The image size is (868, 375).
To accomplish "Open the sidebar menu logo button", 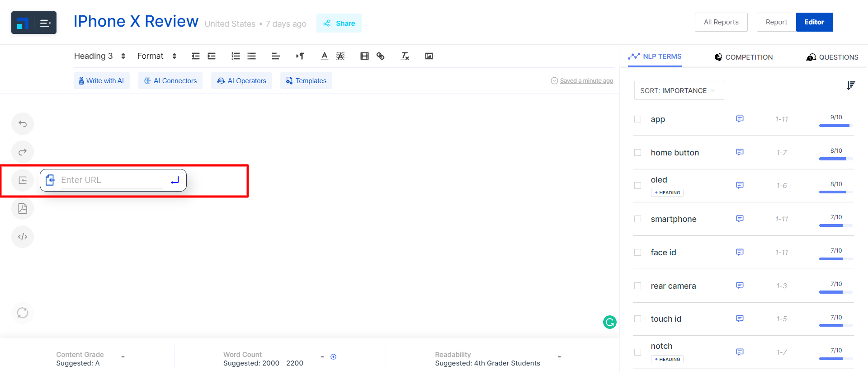I will tap(34, 23).
